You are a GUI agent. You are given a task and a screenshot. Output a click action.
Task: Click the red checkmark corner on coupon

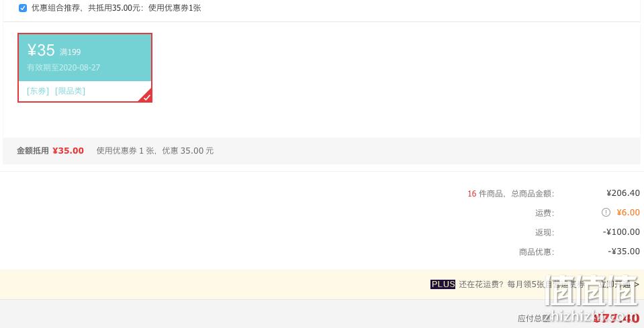pyautogui.click(x=146, y=97)
